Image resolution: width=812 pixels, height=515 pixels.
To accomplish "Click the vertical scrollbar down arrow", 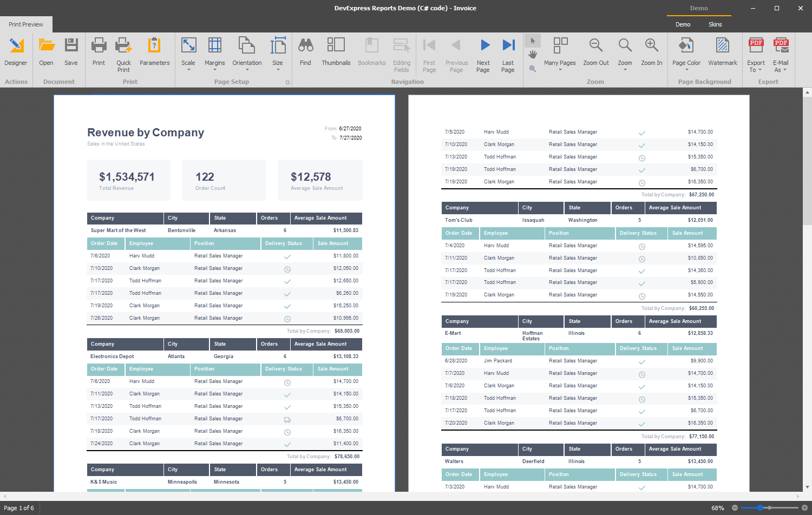I will (807, 487).
